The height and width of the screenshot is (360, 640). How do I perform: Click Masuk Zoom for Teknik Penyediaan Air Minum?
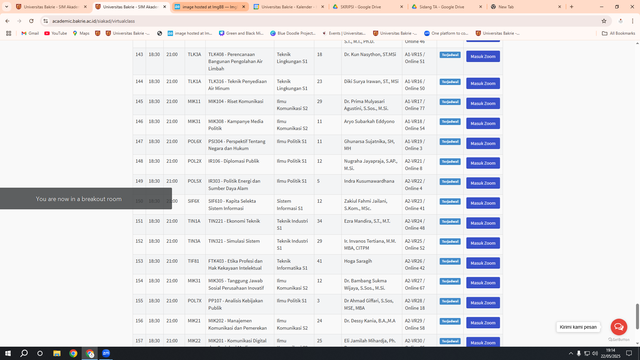click(x=483, y=83)
